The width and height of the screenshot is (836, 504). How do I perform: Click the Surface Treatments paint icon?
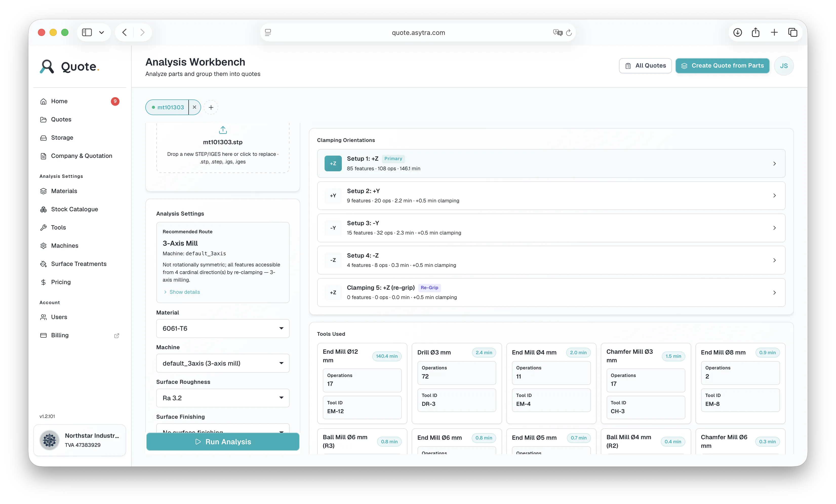(44, 264)
